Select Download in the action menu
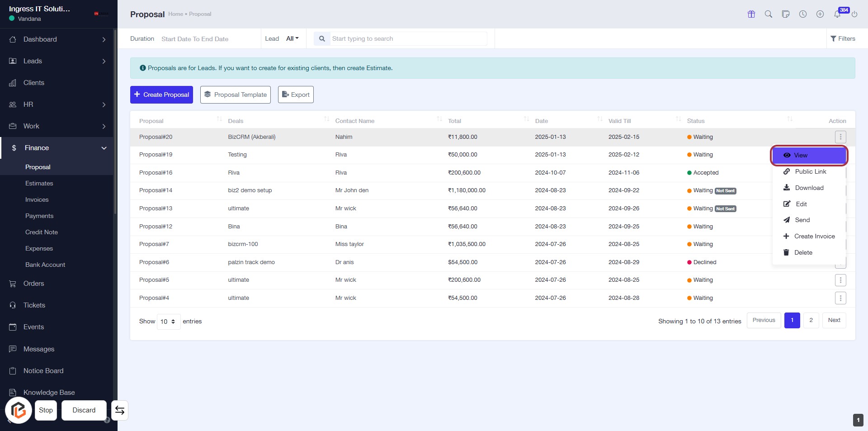 [x=809, y=188]
